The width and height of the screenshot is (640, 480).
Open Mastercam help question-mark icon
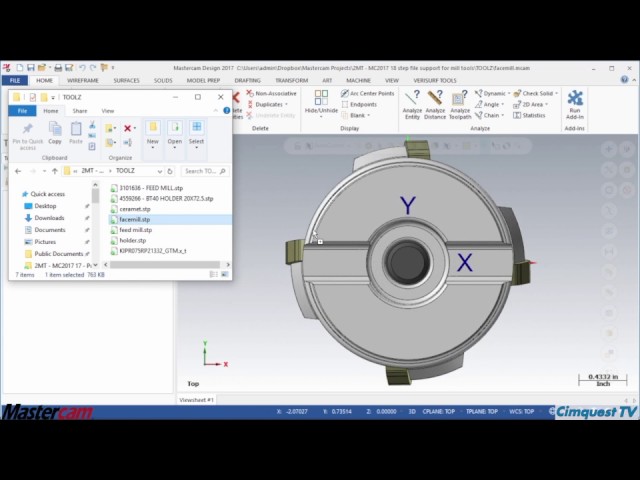pyautogui.click(x=624, y=80)
